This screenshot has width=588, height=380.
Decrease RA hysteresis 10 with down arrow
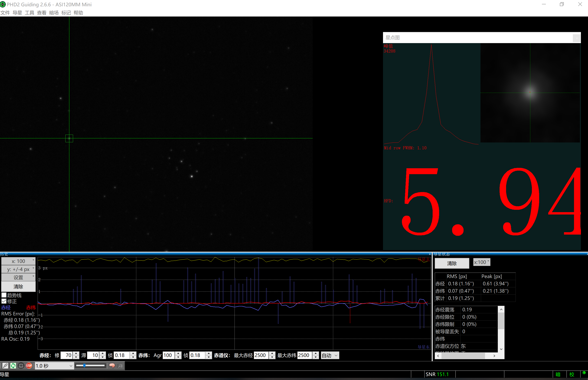103,357
